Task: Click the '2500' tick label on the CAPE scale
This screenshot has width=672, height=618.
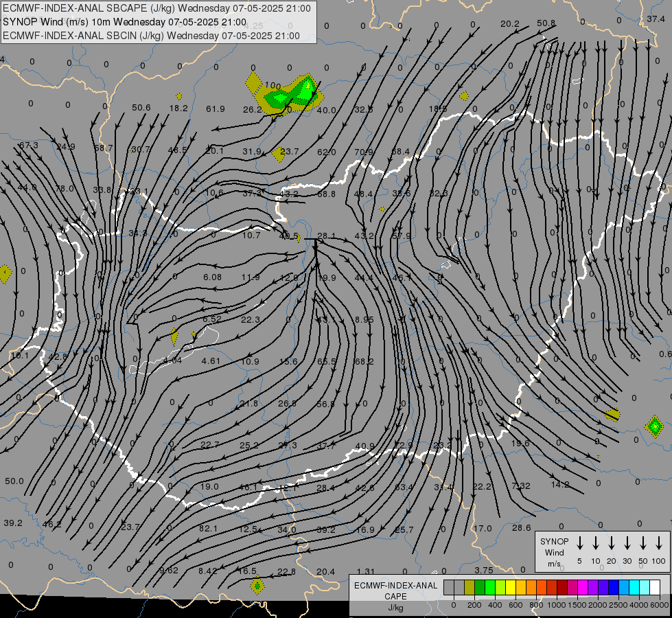Action: pos(618,605)
